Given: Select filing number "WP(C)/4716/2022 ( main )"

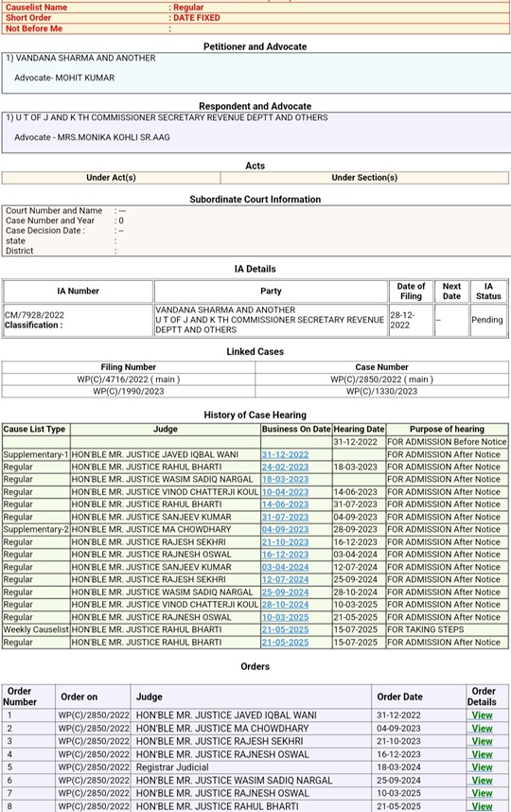Looking at the screenshot, I should click(129, 380).
